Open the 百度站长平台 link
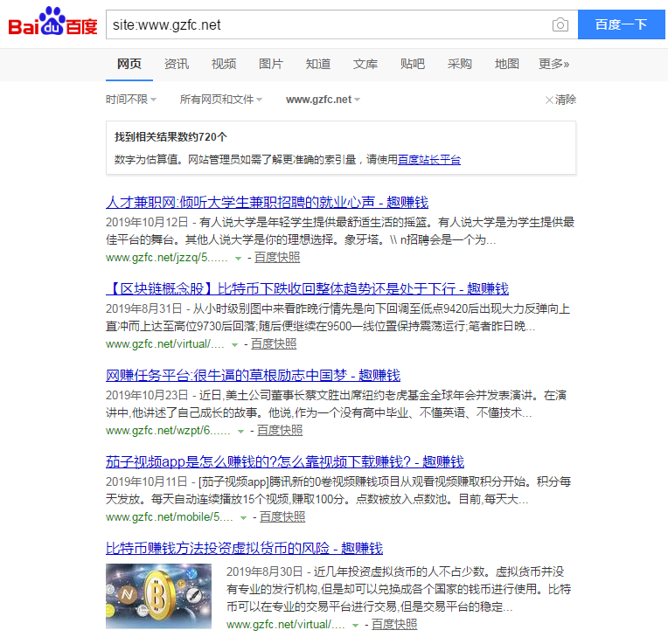 (x=429, y=160)
